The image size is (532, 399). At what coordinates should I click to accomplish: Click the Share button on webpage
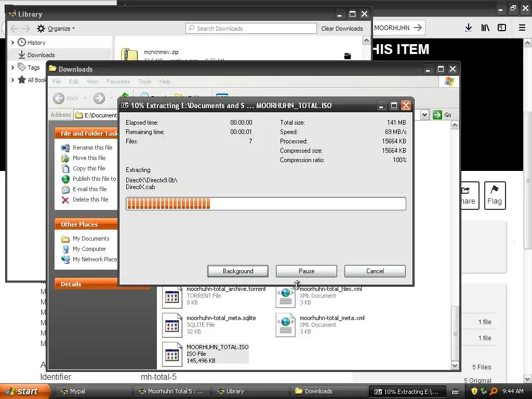pyautogui.click(x=470, y=195)
